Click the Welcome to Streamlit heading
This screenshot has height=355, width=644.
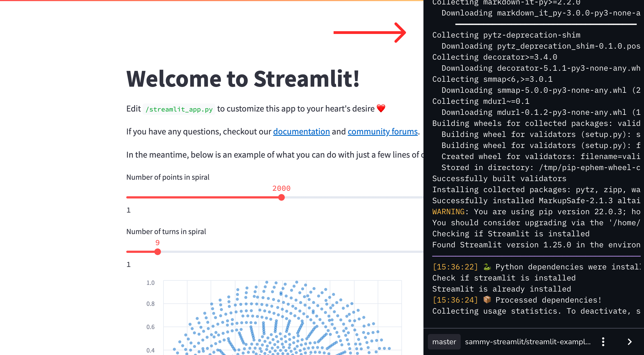pos(243,79)
